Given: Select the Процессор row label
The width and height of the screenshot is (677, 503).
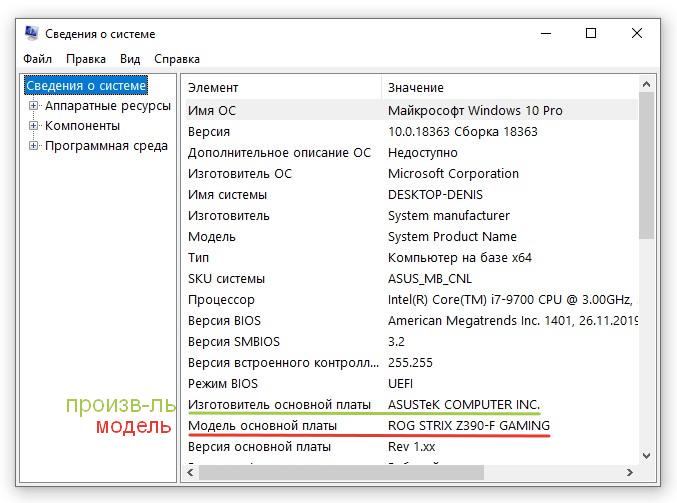Looking at the screenshot, I should pyautogui.click(x=221, y=300).
